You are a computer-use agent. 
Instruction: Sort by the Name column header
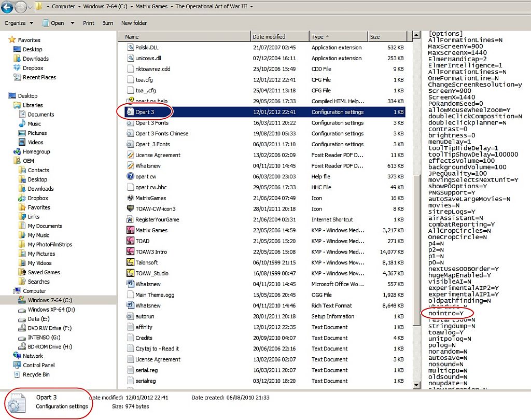coord(184,37)
